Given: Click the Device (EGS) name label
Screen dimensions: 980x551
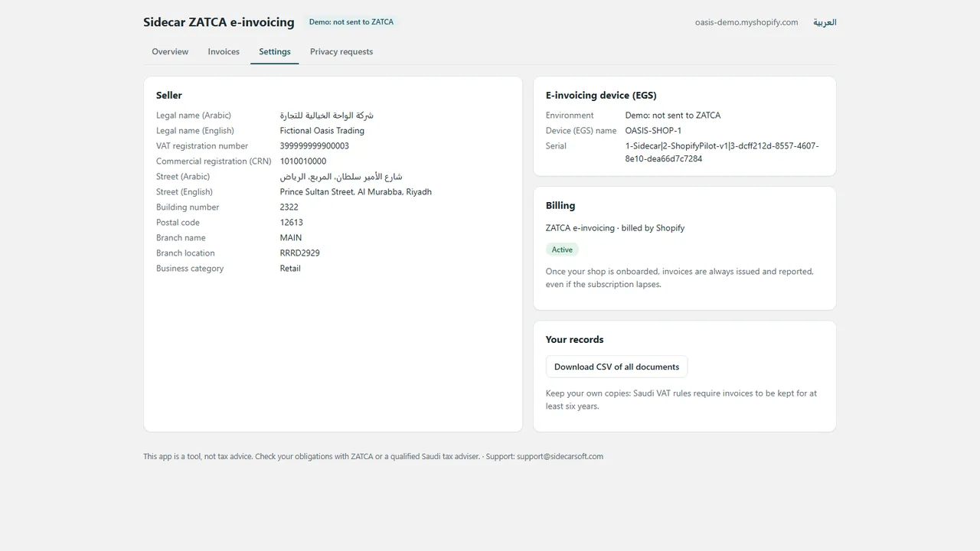Looking at the screenshot, I should pos(581,131).
